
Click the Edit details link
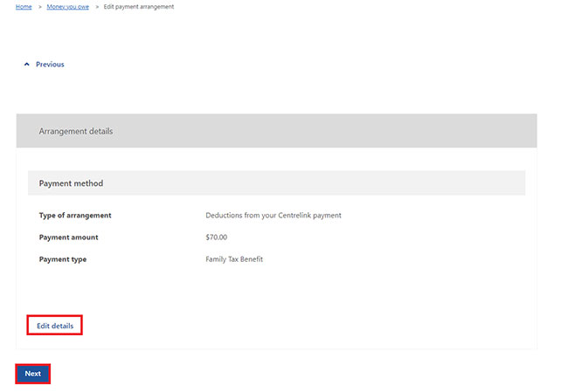(55, 326)
